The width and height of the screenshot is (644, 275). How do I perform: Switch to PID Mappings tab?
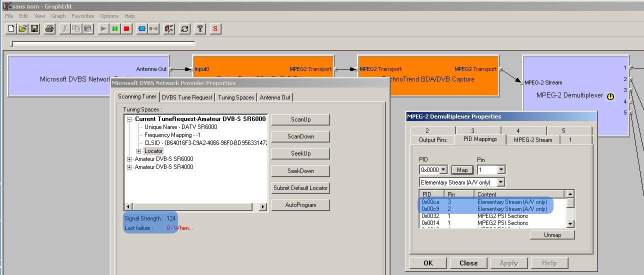point(480,139)
